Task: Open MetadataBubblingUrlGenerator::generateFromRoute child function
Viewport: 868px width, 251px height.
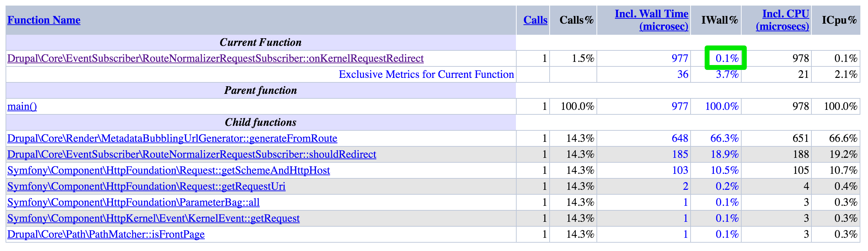Action: tap(172, 138)
